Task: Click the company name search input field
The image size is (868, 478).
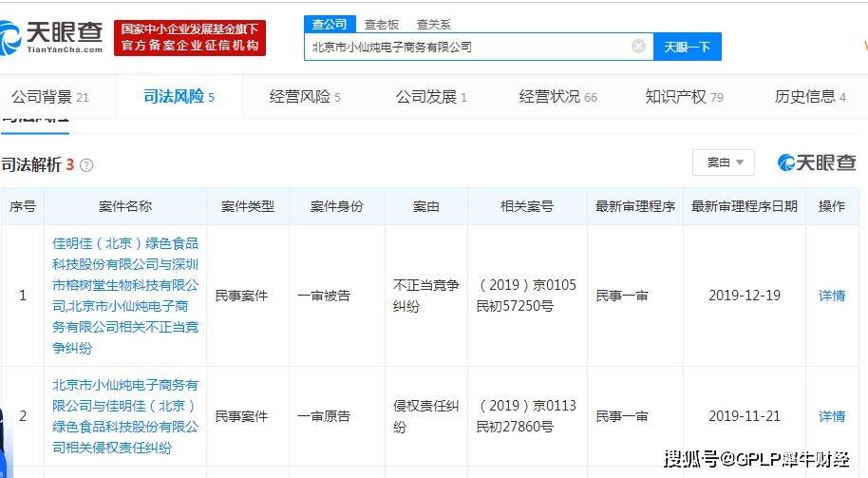Action: click(x=469, y=46)
